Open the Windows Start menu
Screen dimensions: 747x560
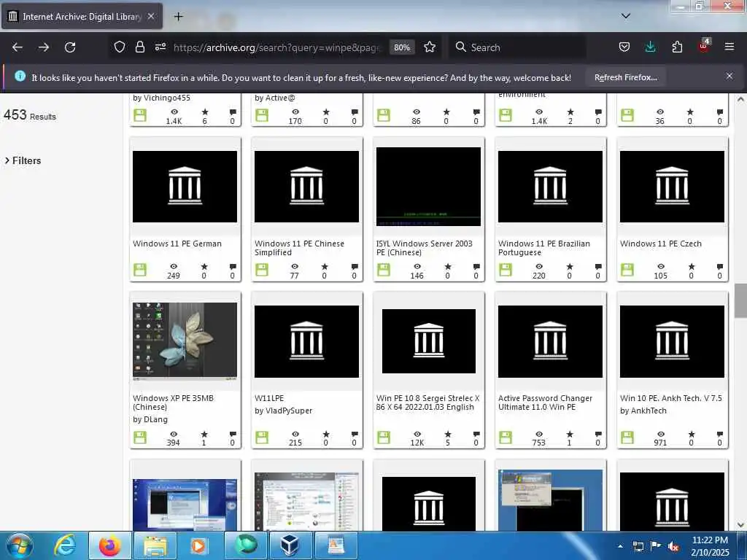pos(20,545)
